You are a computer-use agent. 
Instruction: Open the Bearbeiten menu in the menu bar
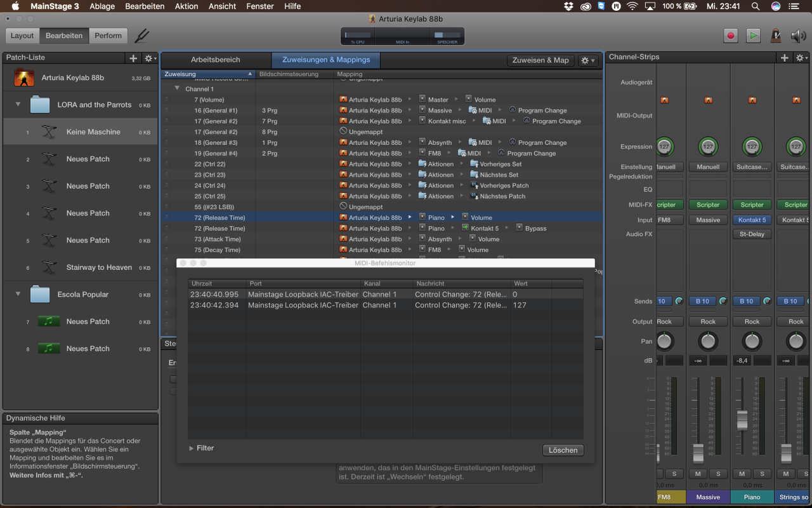[x=145, y=6]
